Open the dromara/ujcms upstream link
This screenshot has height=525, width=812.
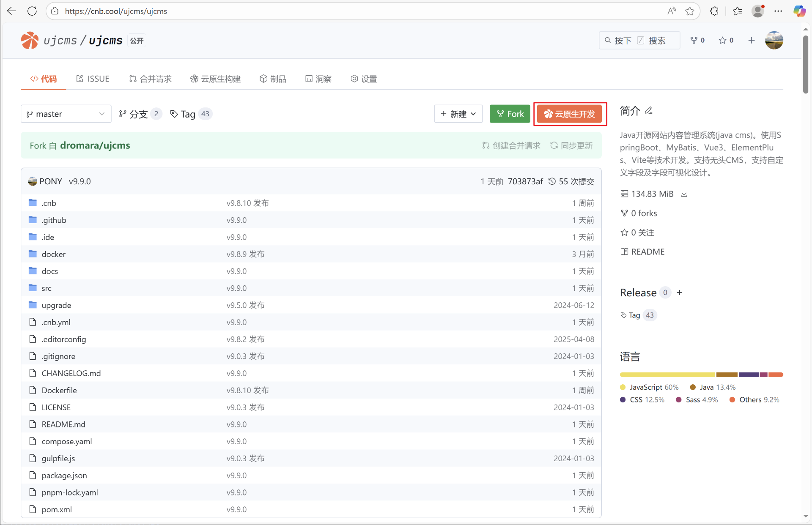[95, 145]
